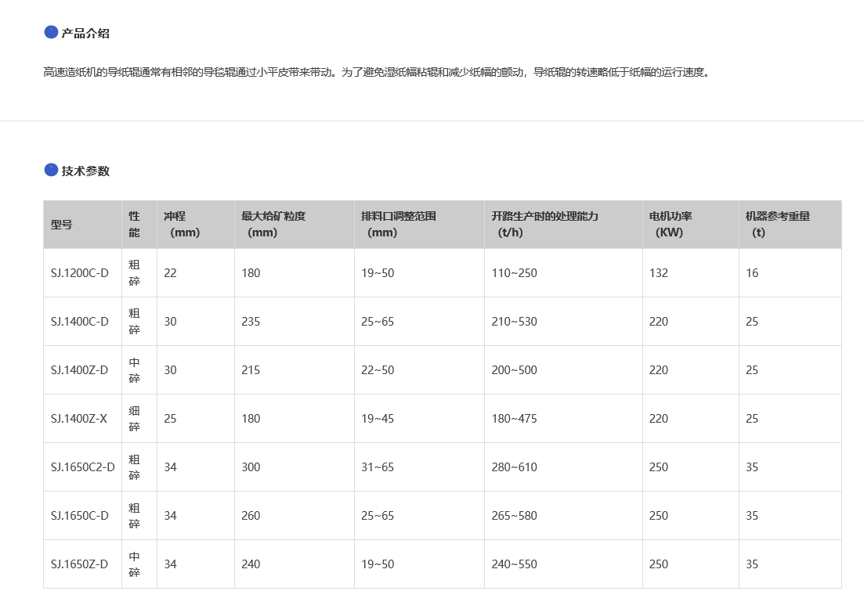Select the 开路生产时的处理能力 header cell

click(544, 224)
